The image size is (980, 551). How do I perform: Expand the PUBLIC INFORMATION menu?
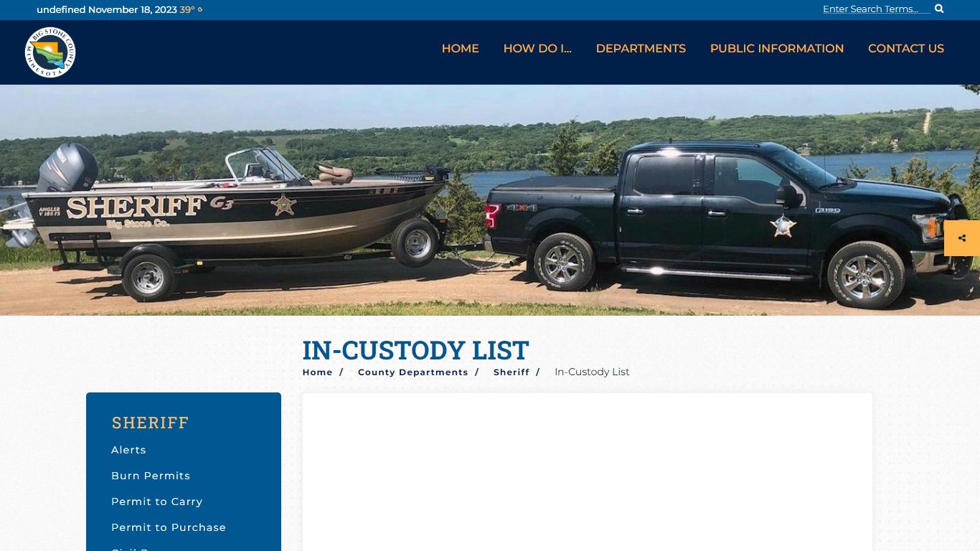point(777,49)
